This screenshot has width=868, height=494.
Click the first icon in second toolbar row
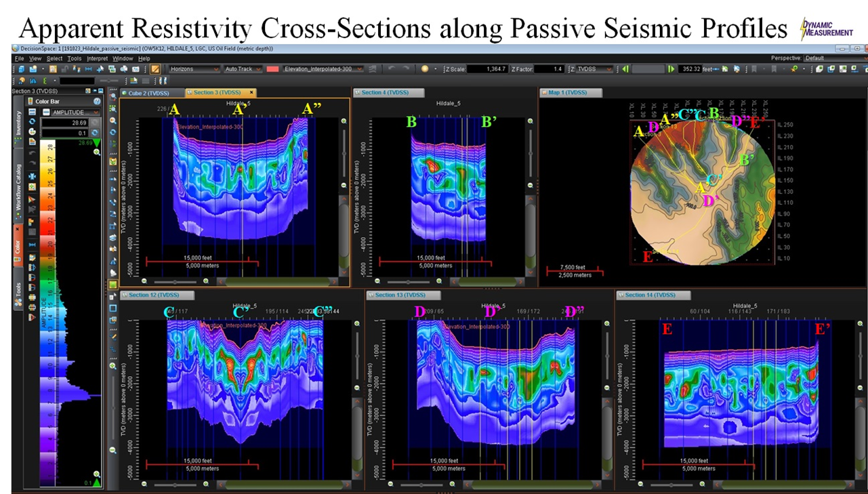(x=21, y=81)
